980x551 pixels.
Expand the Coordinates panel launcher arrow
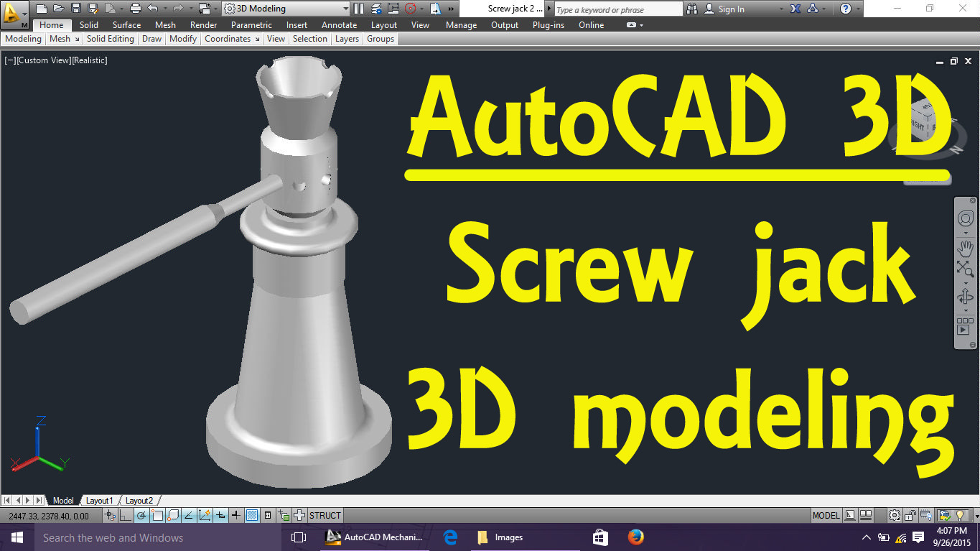click(x=257, y=39)
